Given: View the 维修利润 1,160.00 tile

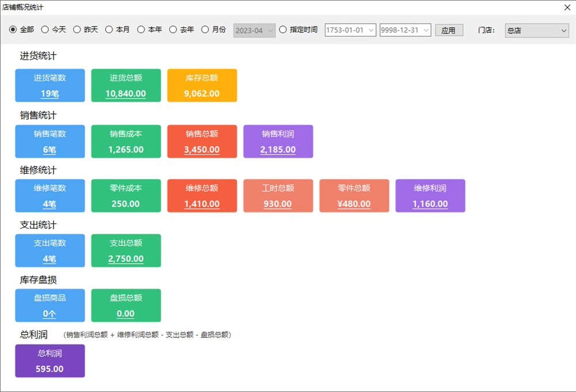Looking at the screenshot, I should point(430,196).
